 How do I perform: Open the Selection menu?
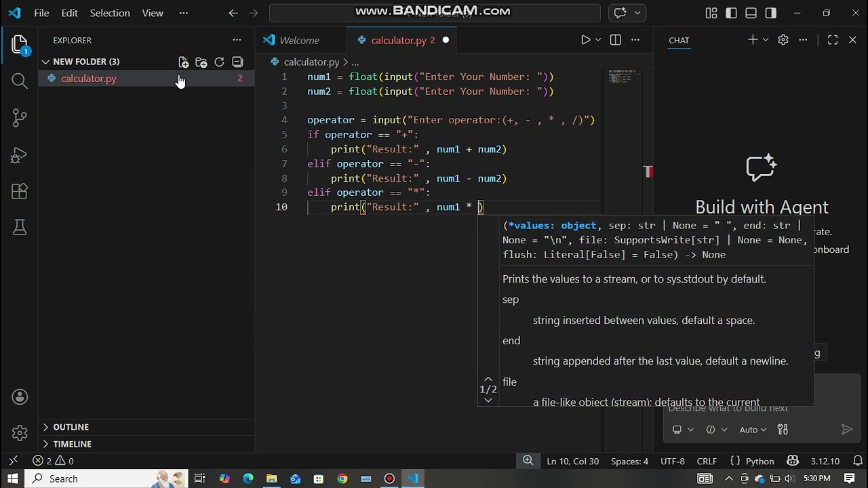(x=110, y=13)
